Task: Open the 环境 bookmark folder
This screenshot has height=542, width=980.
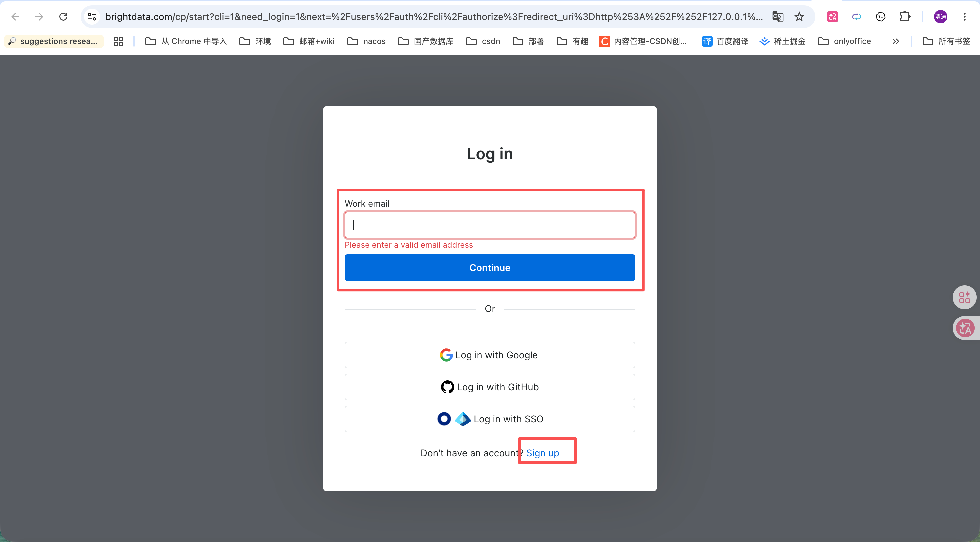Action: coord(255,41)
